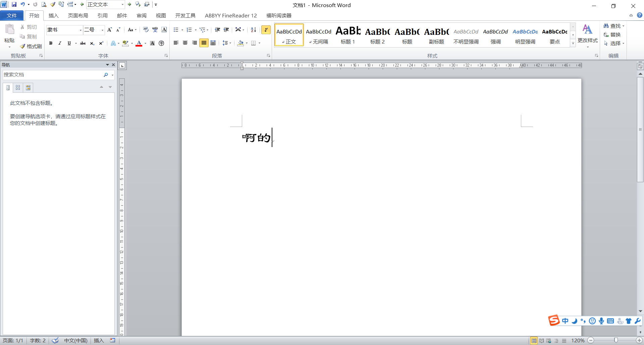Open the font name dropdown (隶书)
The width and height of the screenshot is (644, 345).
80,30
